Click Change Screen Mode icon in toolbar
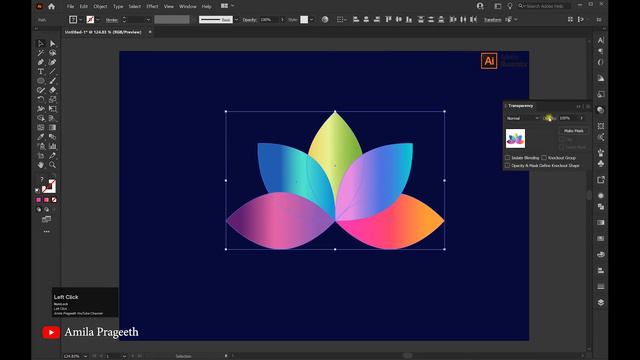The image size is (640, 360). click(47, 220)
